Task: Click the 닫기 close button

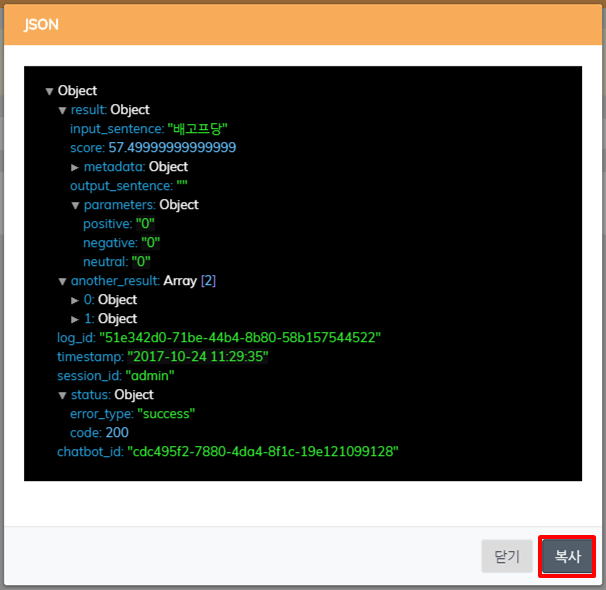Action: point(507,556)
